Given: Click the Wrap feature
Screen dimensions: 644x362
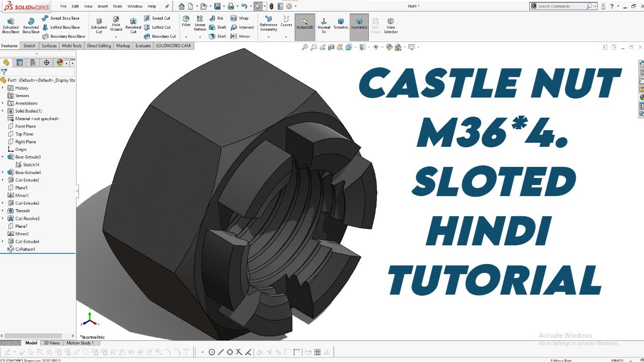Looking at the screenshot, I should coord(240,18).
